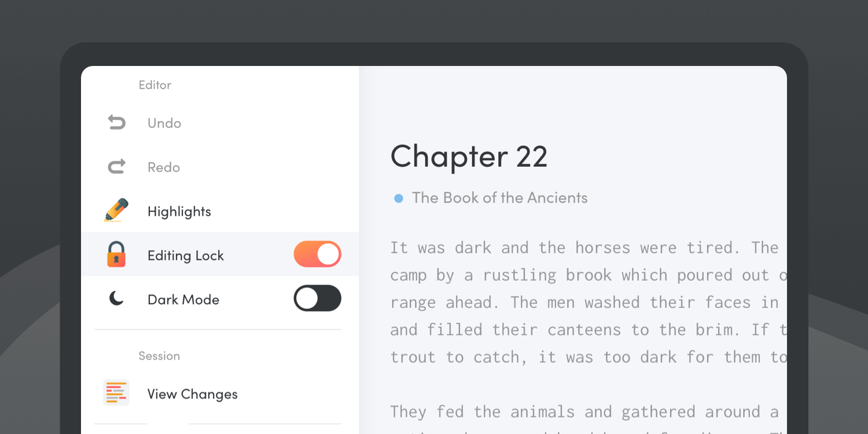Click the Editor section header
The image size is (868, 434).
click(x=155, y=85)
